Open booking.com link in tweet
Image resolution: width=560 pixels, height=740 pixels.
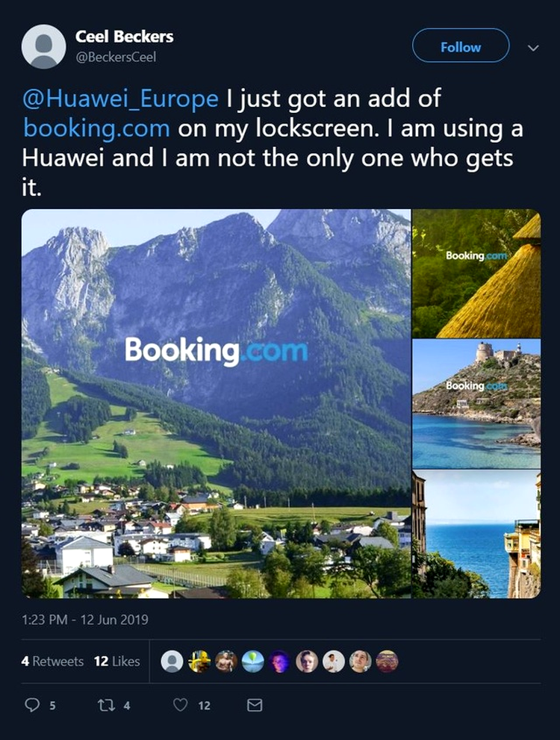pos(96,128)
